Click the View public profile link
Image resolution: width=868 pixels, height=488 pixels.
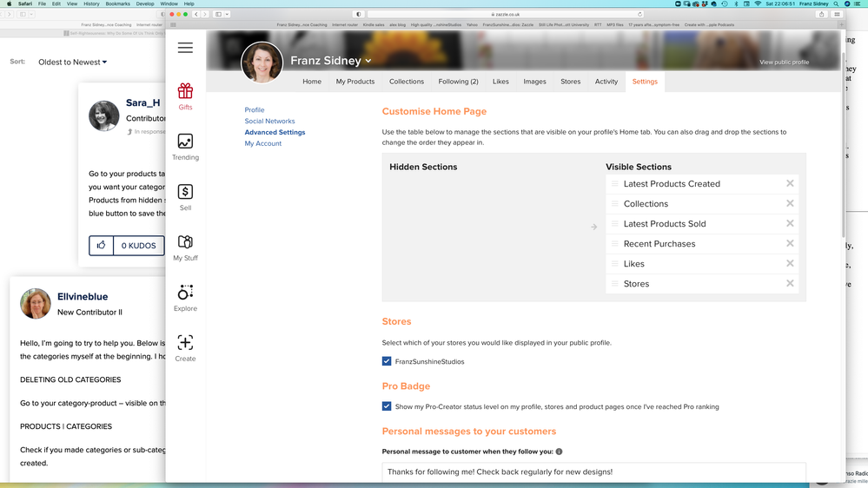pos(784,63)
